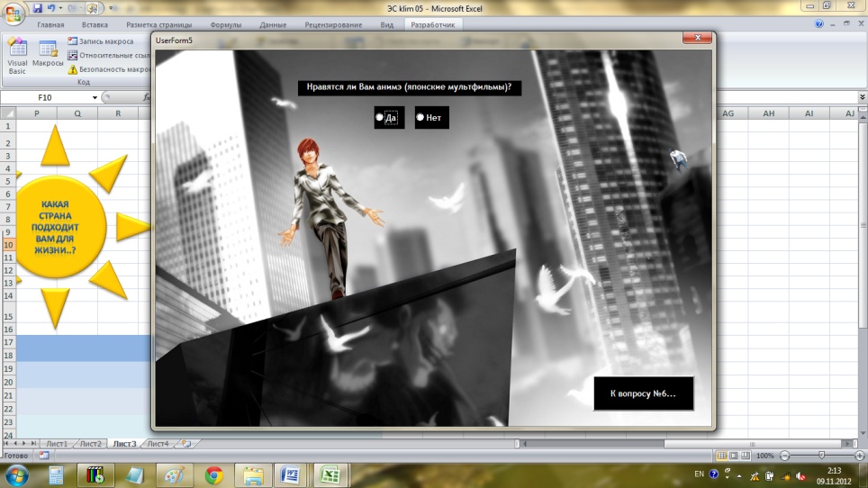The image size is (868, 488).
Task: Insert a new worksheet tab
Action: pyautogui.click(x=186, y=444)
